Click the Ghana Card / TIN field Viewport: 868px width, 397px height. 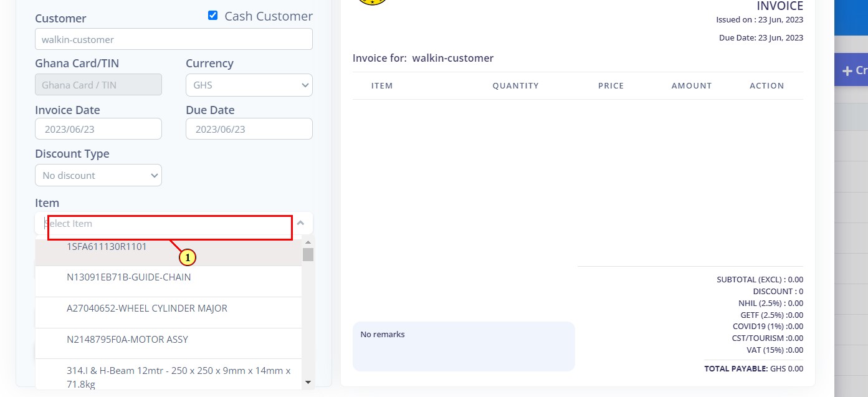[98, 85]
